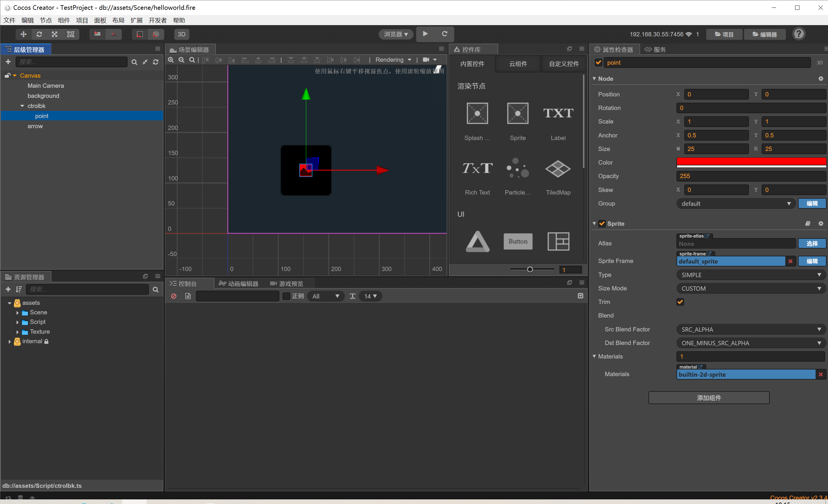The image size is (828, 504).
Task: Disable the Sprite component checkbox
Action: coord(602,223)
